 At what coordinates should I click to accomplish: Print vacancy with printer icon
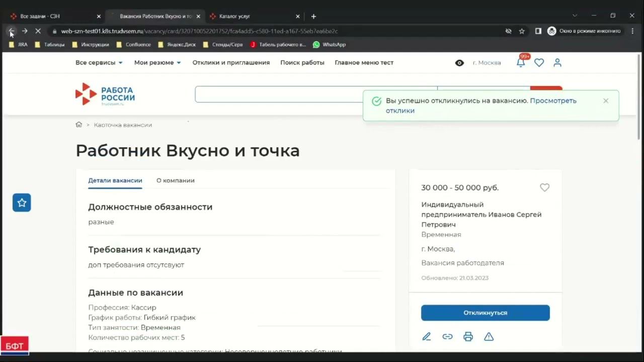468,337
